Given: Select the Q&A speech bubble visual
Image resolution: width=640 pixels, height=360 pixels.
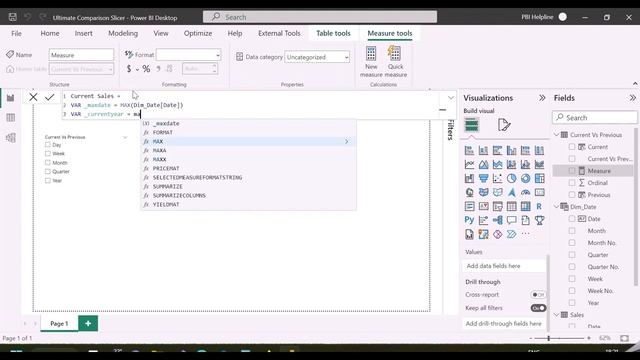Looking at the screenshot, I should [x=511, y=220].
